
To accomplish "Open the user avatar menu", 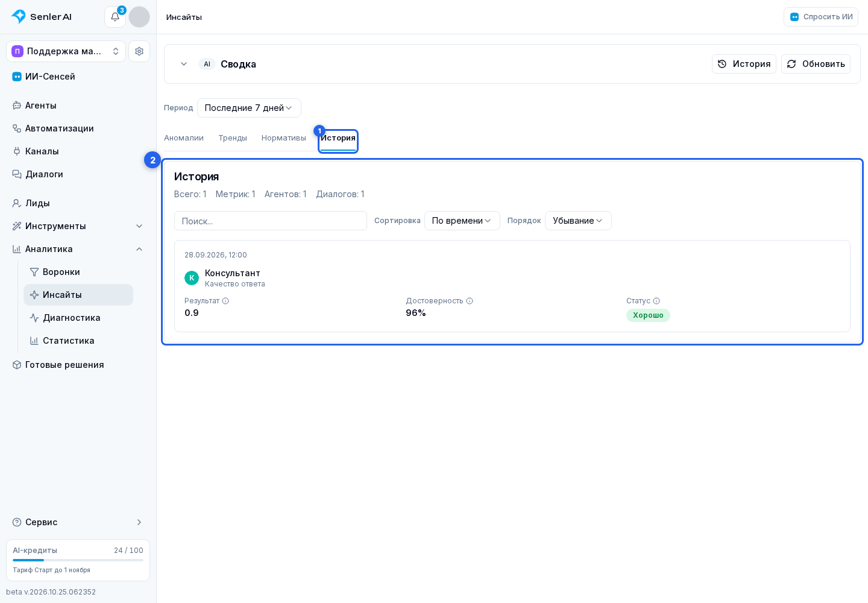I will pyautogui.click(x=139, y=17).
